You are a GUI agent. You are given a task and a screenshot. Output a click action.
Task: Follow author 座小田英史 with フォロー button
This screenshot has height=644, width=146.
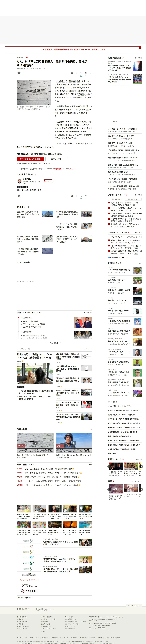pyautogui.click(x=48, y=181)
